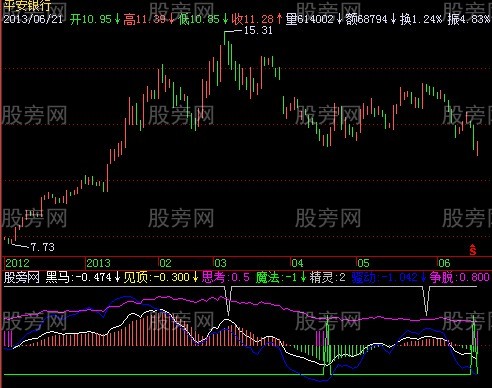
Task: Select the date 2013/06/21 text
Action: (33, 19)
